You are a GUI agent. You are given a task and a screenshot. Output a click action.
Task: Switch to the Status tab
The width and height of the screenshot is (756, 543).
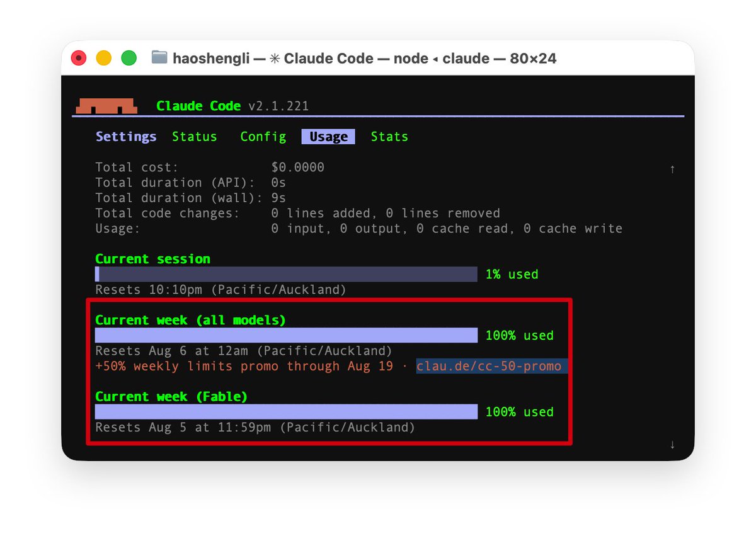click(194, 137)
